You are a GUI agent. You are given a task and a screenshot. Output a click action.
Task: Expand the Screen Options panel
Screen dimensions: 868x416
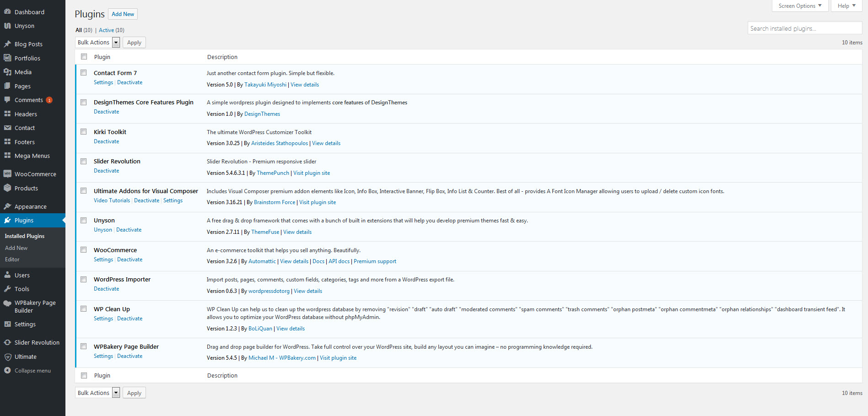[x=800, y=6]
